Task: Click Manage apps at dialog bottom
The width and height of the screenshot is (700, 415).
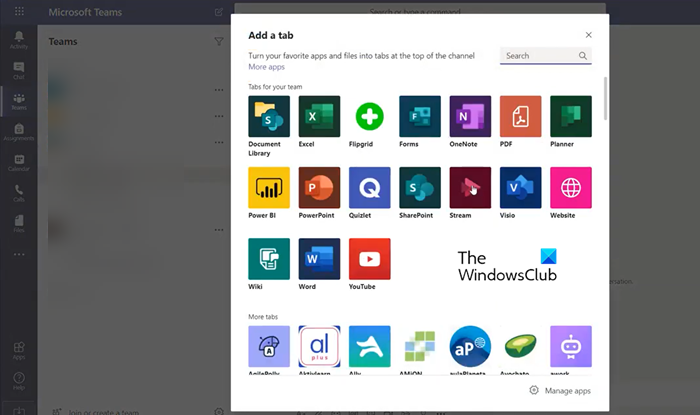Action: point(567,391)
